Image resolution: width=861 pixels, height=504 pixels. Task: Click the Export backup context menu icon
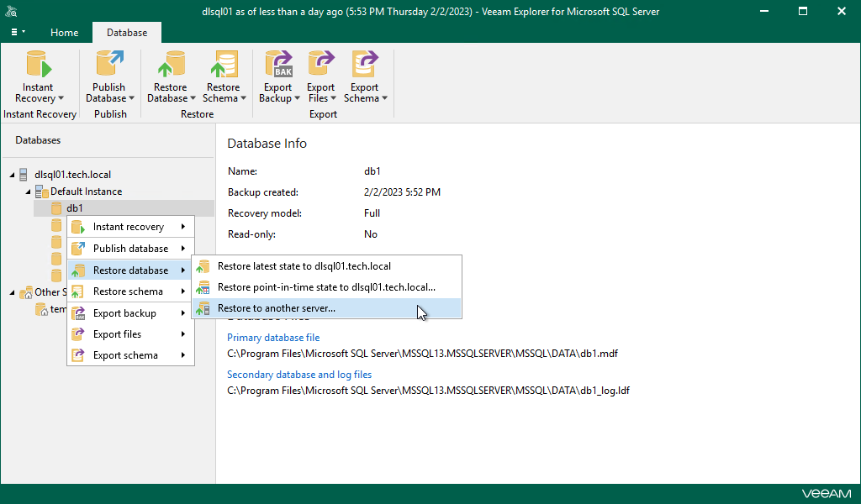[x=78, y=313]
